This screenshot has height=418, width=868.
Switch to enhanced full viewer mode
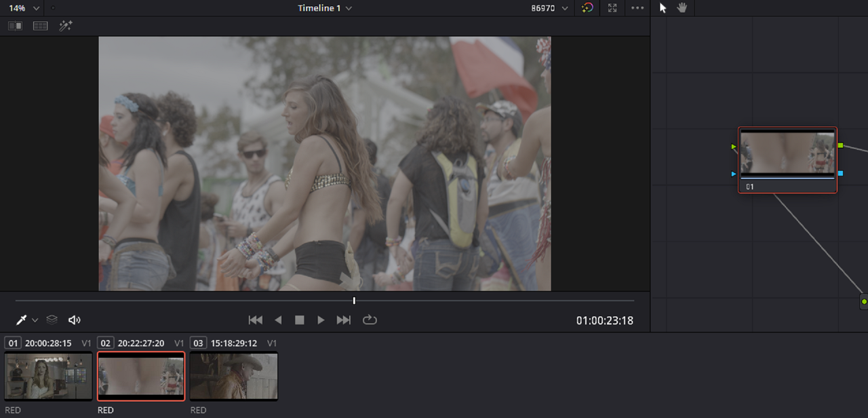click(612, 8)
